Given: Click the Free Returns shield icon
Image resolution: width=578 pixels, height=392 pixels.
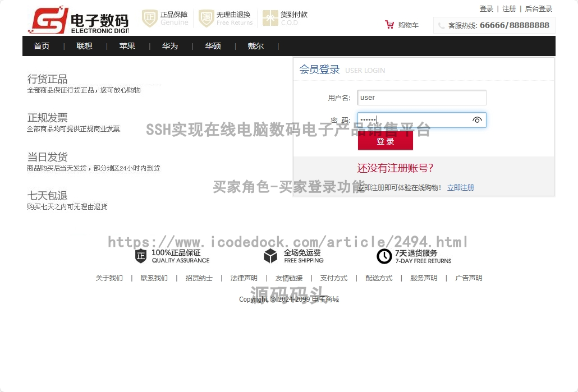Looking at the screenshot, I should [206, 18].
